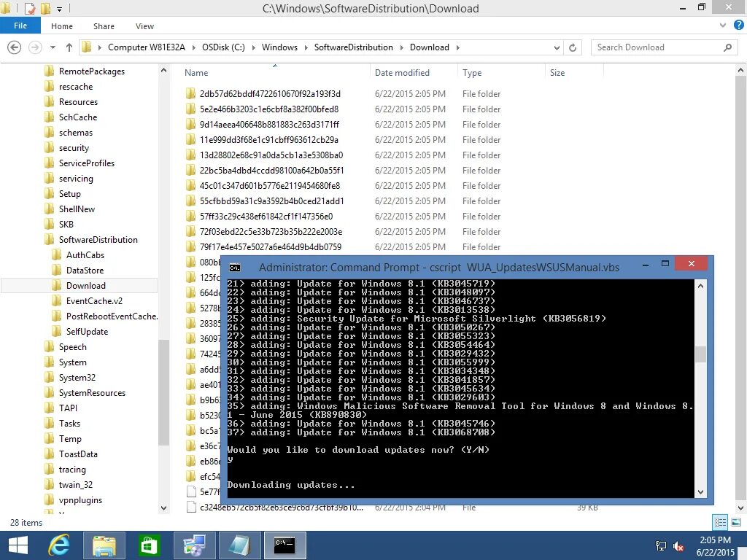The height and width of the screenshot is (560, 747).
Task: Open the Command Prompt taskbar icon
Action: tap(285, 545)
